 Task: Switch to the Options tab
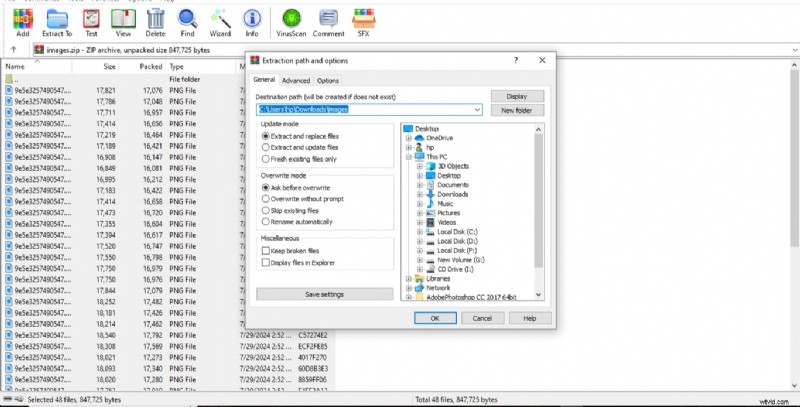click(328, 80)
